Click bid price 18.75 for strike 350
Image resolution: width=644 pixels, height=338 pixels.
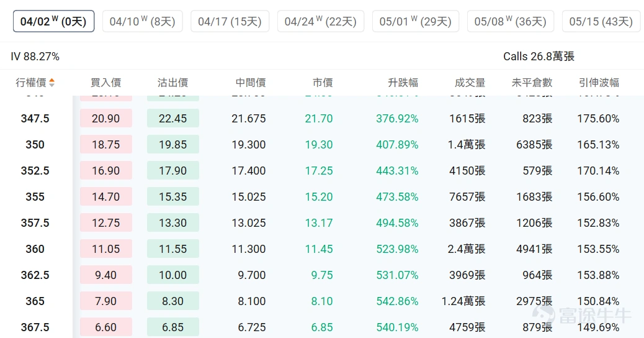pyautogui.click(x=106, y=145)
